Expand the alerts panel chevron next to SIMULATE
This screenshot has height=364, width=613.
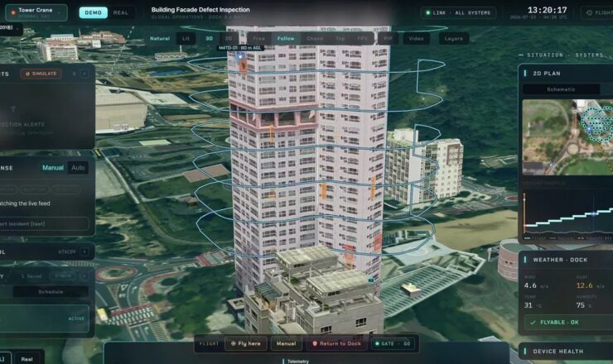pos(84,74)
